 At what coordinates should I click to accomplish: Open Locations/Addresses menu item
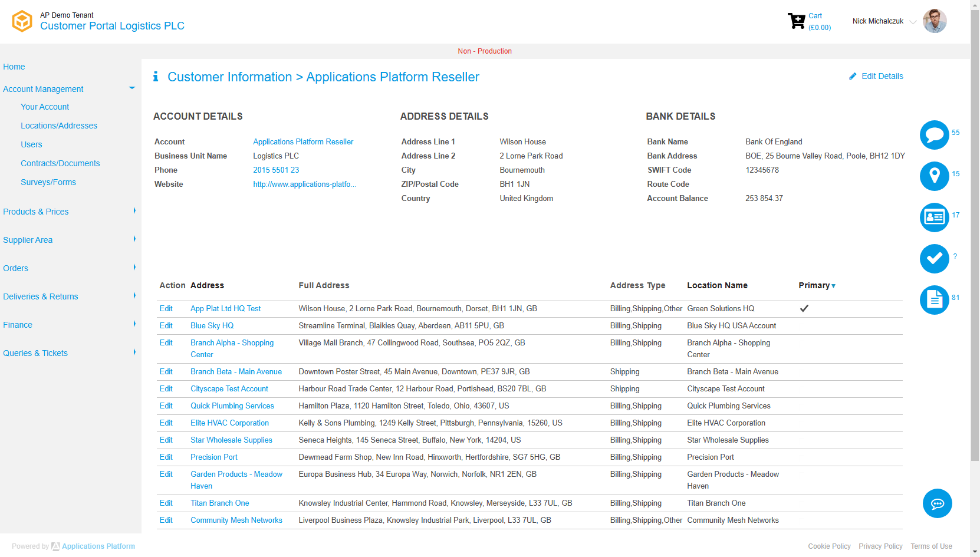click(x=59, y=126)
